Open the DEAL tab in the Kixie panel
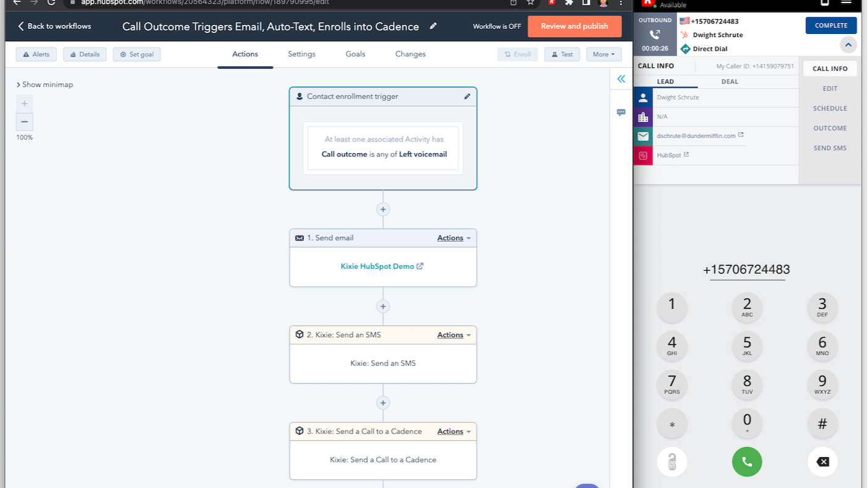Viewport: 868px width, 488px height. (x=730, y=82)
